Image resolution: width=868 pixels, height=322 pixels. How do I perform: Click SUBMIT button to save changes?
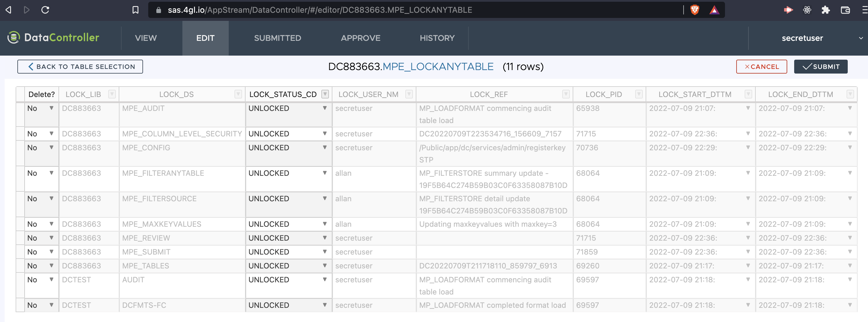point(821,66)
